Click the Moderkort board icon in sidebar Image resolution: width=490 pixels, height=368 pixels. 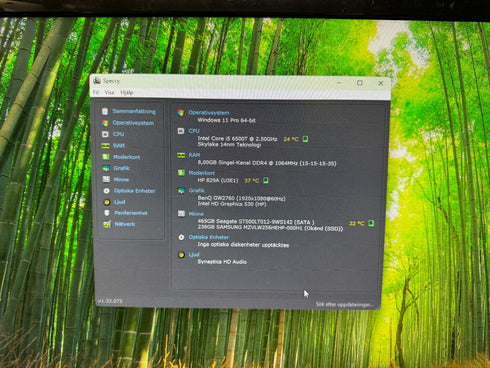pyautogui.click(x=106, y=157)
